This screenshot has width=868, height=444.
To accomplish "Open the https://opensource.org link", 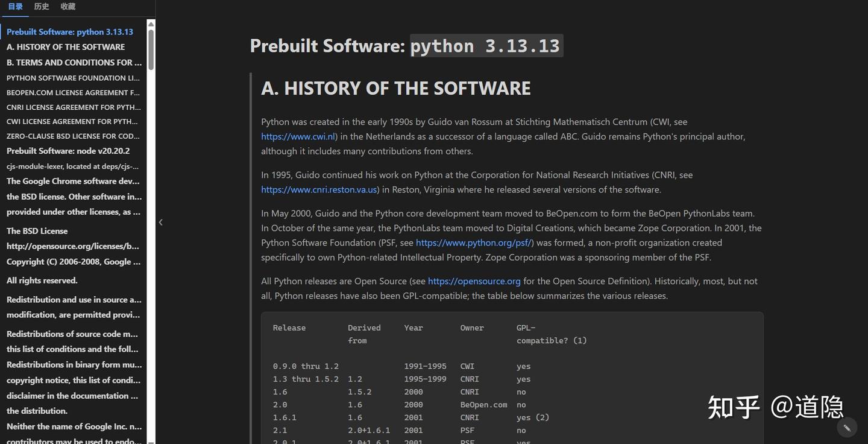I will point(474,281).
